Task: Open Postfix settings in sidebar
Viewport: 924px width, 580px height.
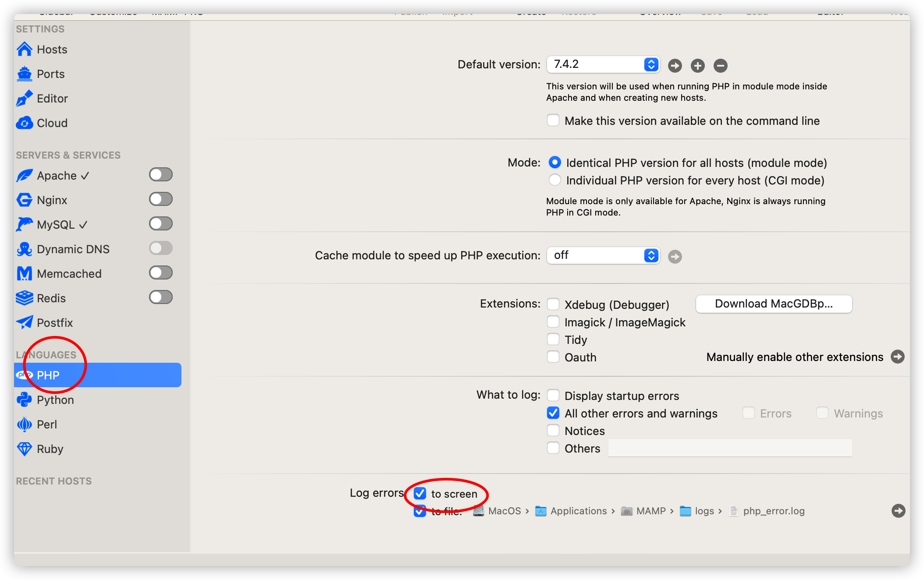Action: [54, 323]
